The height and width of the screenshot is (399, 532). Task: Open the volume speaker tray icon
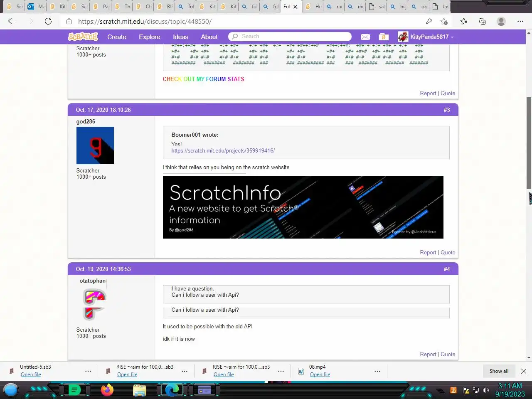486,390
